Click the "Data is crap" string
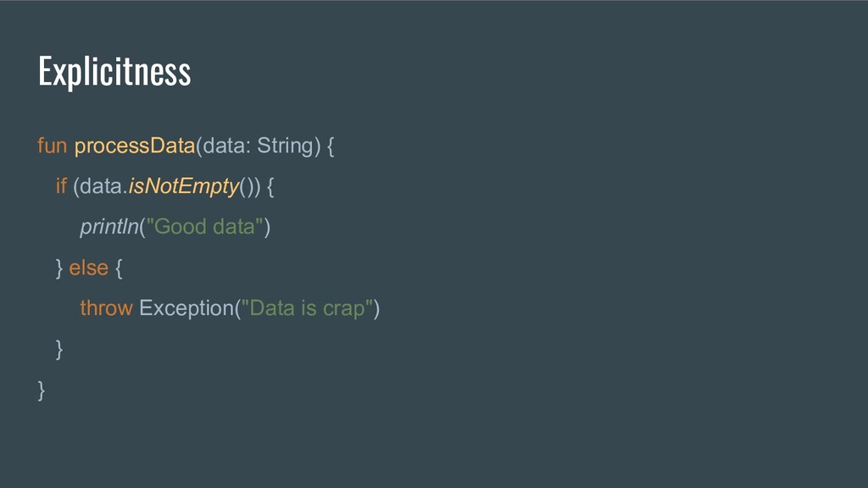The image size is (868, 488). [x=307, y=308]
